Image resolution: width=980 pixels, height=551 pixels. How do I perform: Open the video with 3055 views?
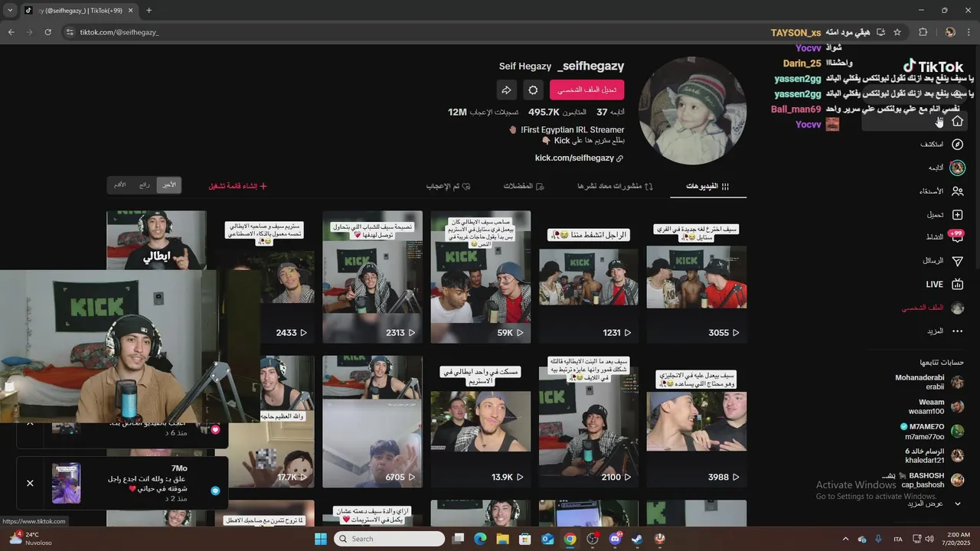tap(696, 277)
